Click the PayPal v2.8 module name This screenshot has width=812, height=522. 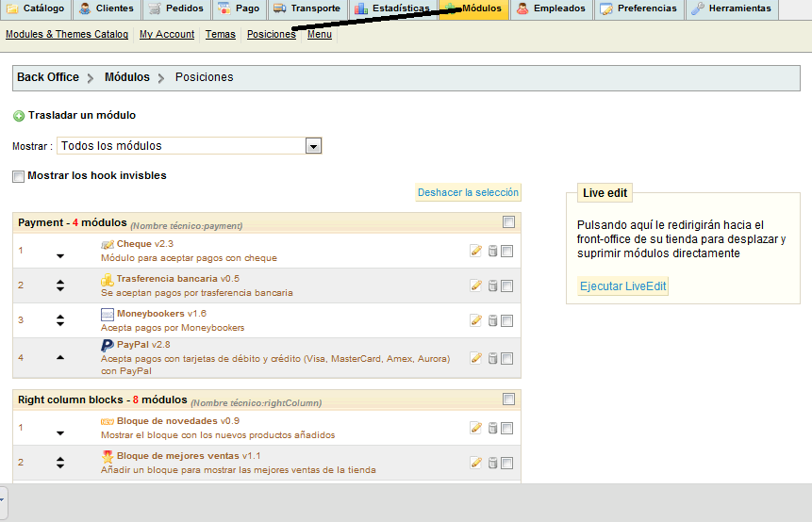[143, 345]
